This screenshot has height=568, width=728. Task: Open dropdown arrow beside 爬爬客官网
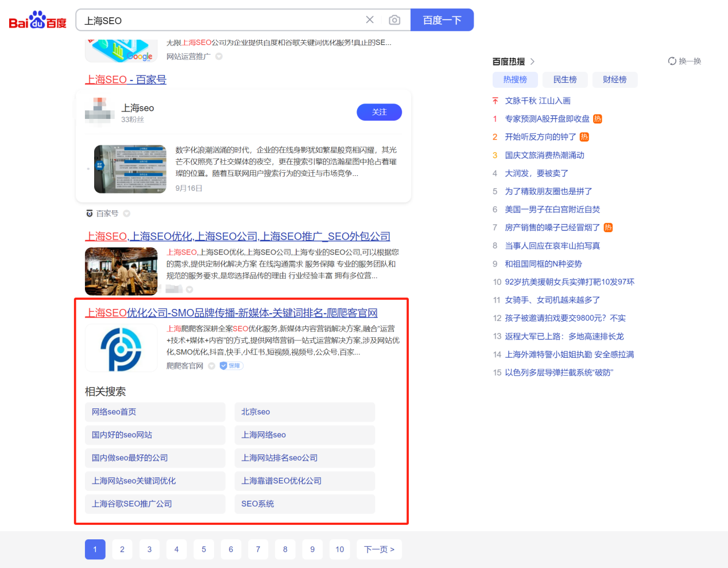point(211,366)
